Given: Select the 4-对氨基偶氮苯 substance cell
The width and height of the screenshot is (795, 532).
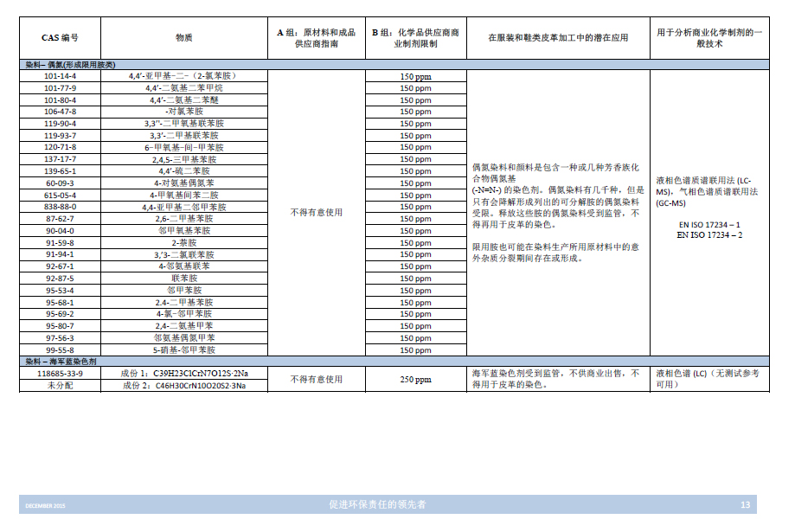Looking at the screenshot, I should [x=183, y=183].
